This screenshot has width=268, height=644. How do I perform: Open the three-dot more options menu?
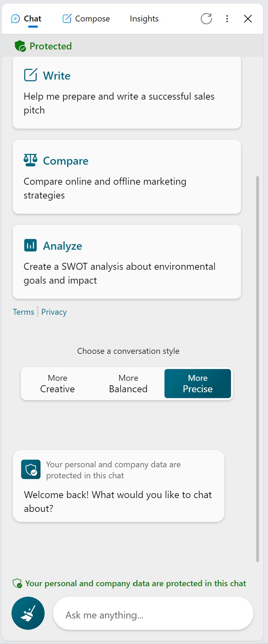[x=227, y=19]
